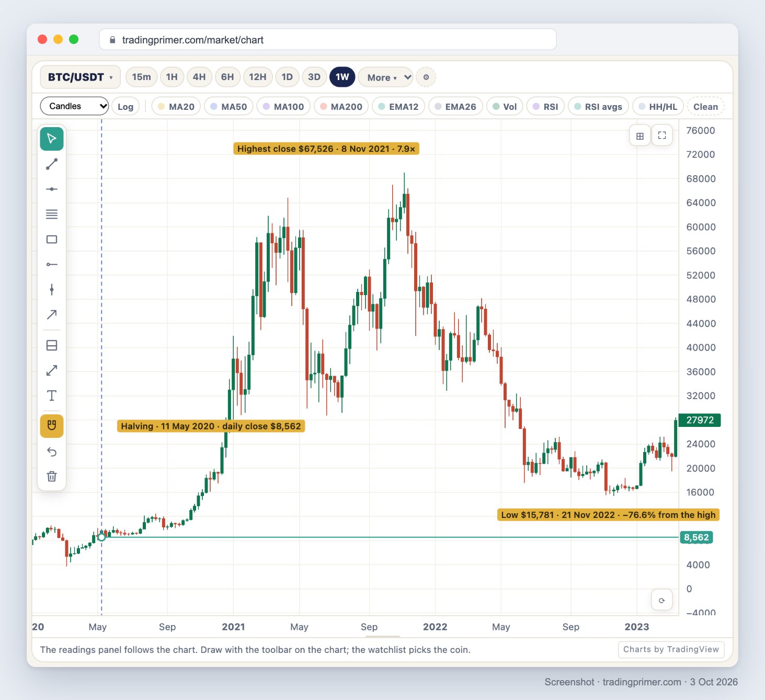
Task: Pick the diagonal arrow drawing tool
Action: [x=52, y=314]
